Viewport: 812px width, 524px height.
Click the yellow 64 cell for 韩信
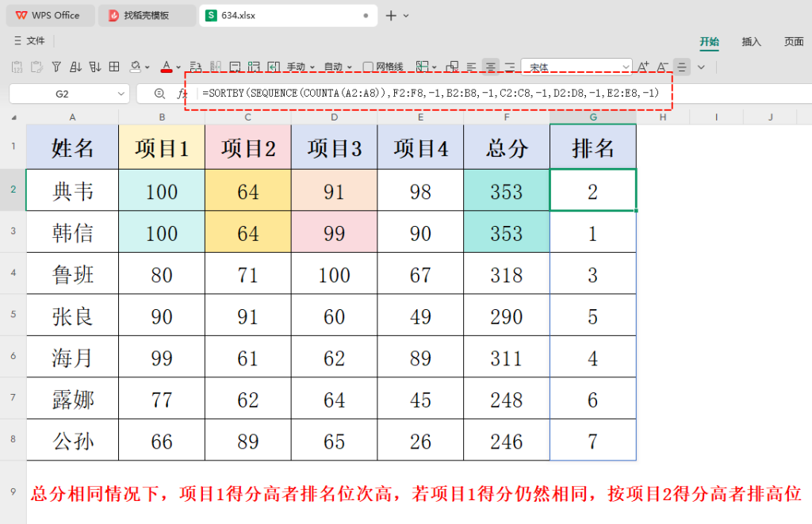pos(248,232)
